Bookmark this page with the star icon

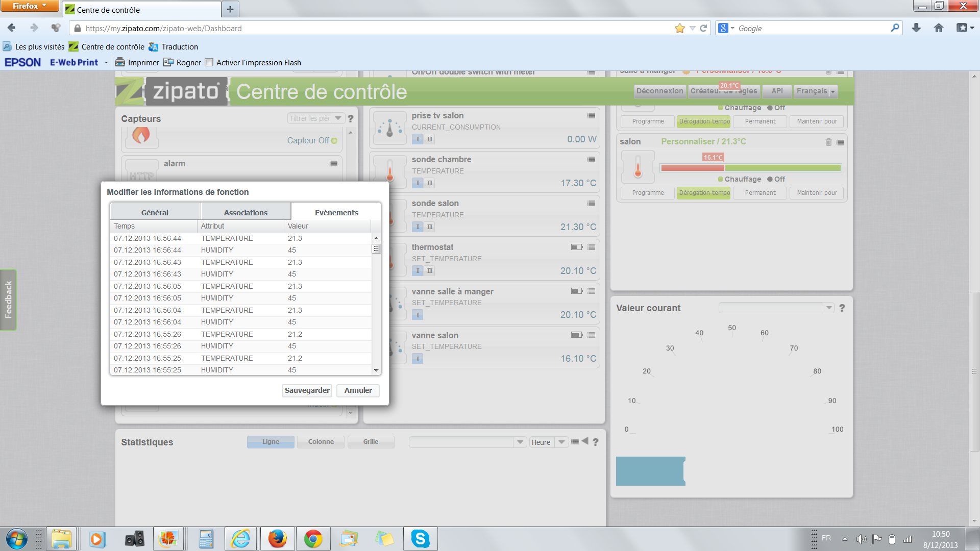[679, 29]
